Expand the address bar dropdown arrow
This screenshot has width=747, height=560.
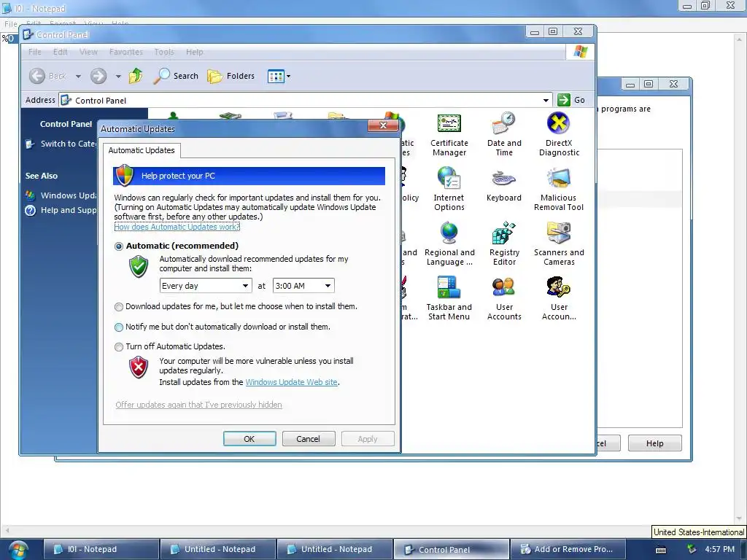(546, 101)
